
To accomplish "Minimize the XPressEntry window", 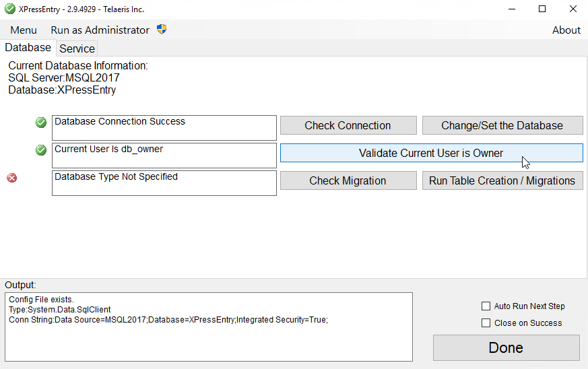I will coord(512,9).
